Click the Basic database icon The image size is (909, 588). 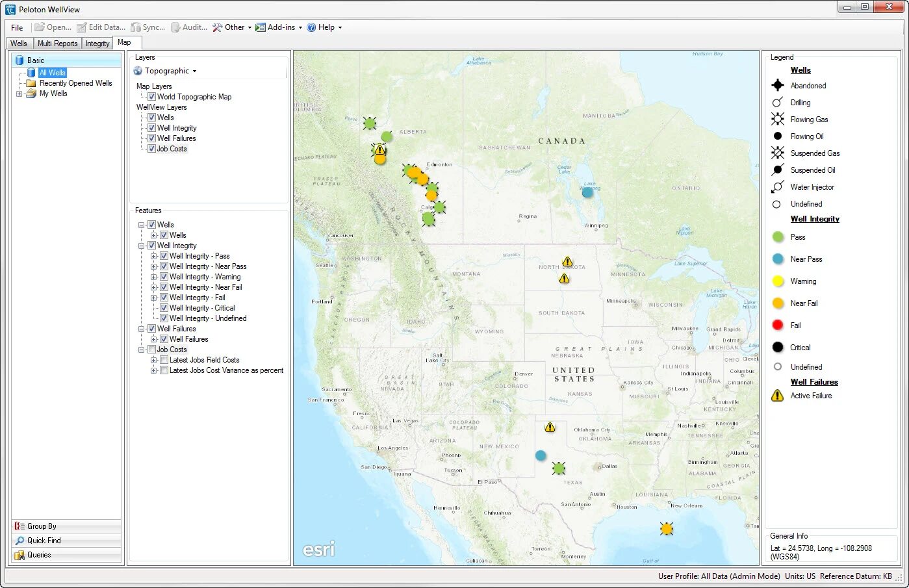click(19, 60)
